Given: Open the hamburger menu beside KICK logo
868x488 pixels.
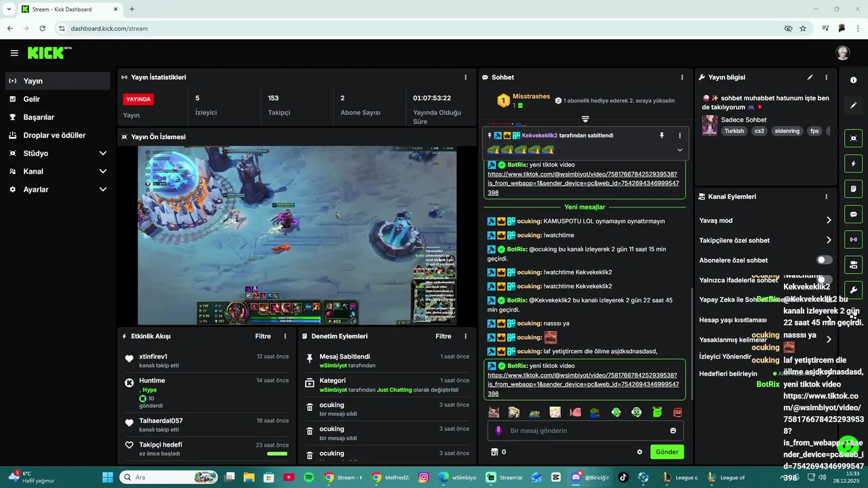Looking at the screenshot, I should point(14,53).
